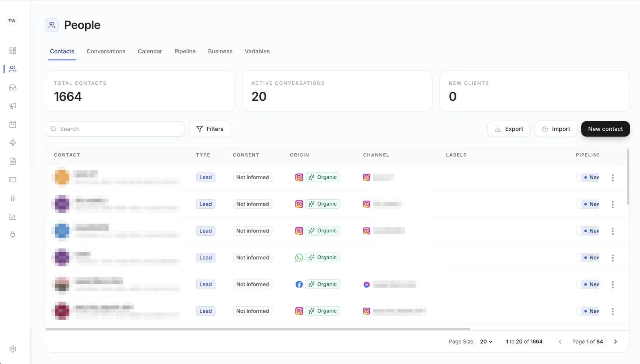Switch to the Conversations tab
The height and width of the screenshot is (364, 640).
coord(106,51)
